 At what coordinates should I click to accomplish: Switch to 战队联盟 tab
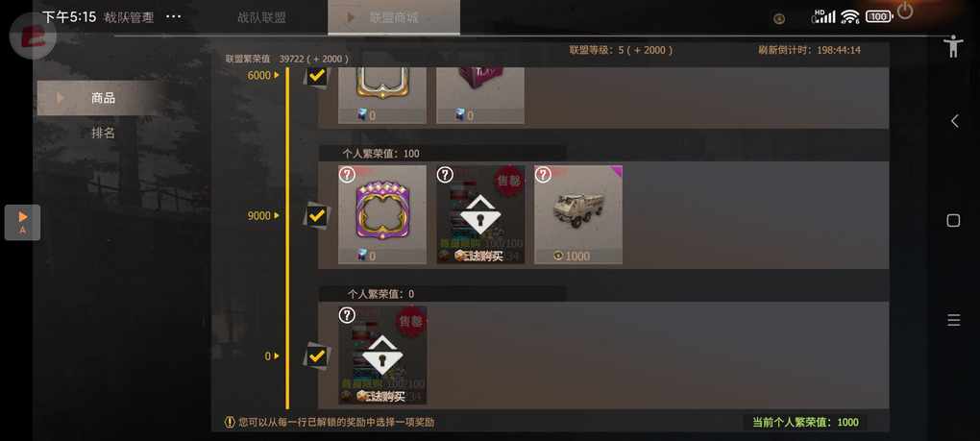pos(261,17)
